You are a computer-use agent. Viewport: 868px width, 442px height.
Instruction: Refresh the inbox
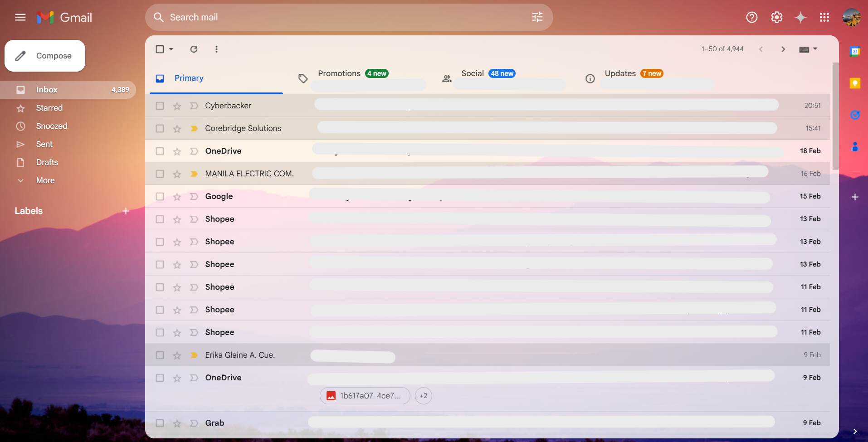tap(194, 49)
